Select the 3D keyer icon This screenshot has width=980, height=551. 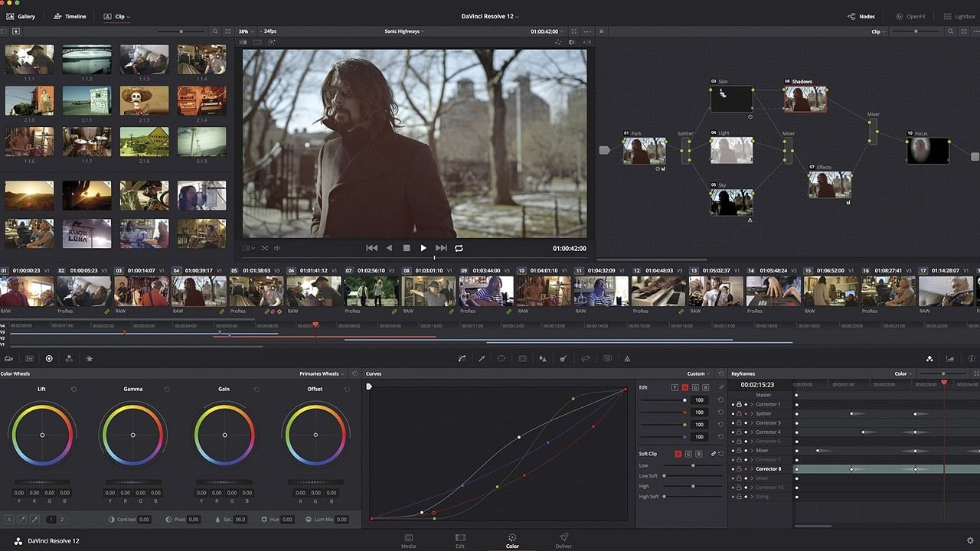point(608,358)
